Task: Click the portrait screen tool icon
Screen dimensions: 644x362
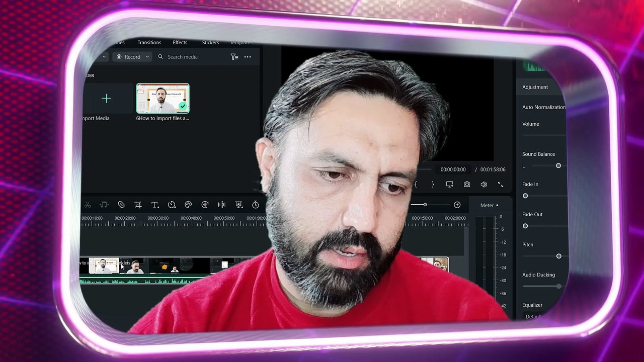Action: (x=239, y=205)
